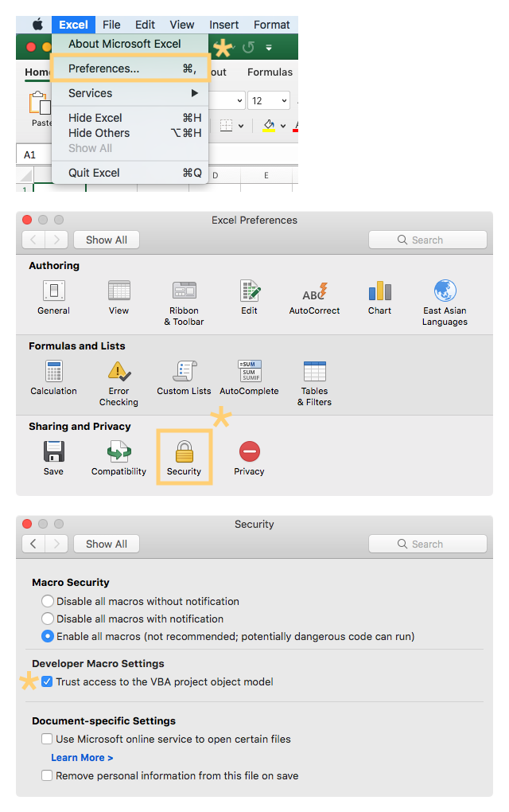The image size is (509, 812).
Task: Expand the Borders dropdown arrow
Action: pos(241,126)
